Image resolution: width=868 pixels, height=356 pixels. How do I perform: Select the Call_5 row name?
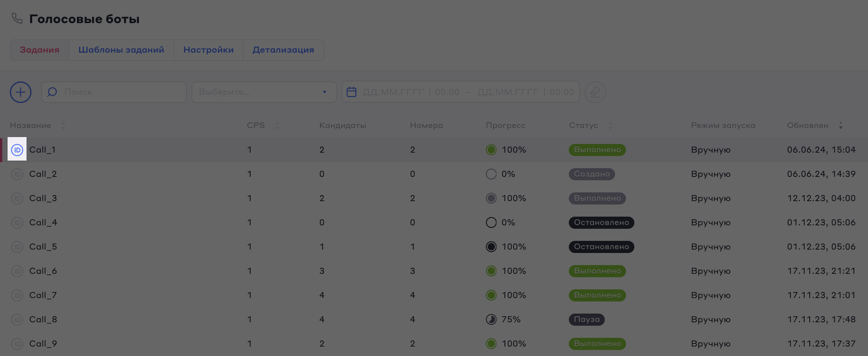[x=43, y=247]
